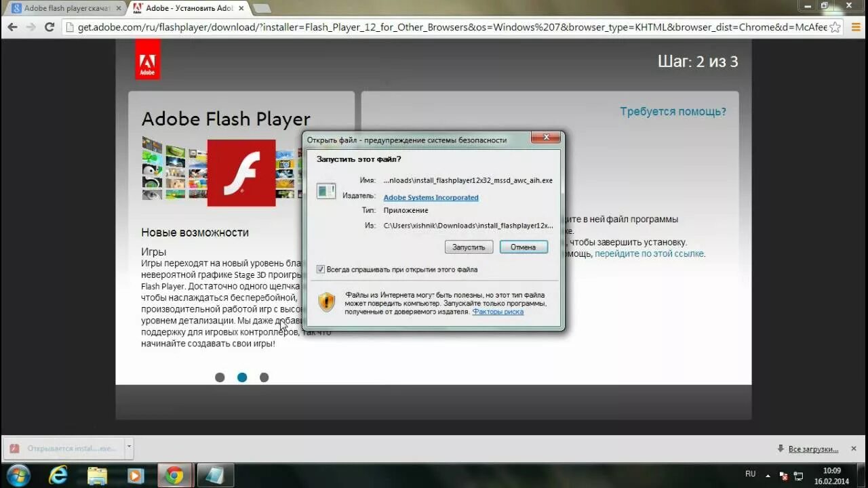Open the download item dropdown arrow

129,448
